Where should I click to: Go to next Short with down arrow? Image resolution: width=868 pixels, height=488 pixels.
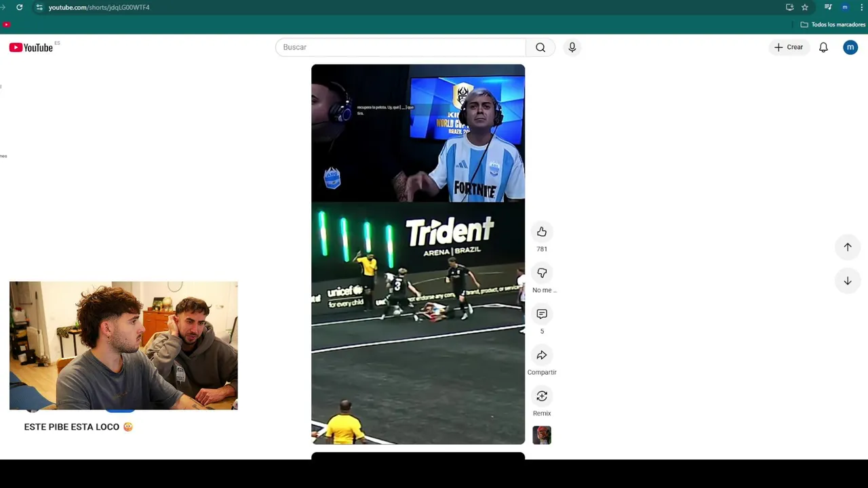pos(848,281)
